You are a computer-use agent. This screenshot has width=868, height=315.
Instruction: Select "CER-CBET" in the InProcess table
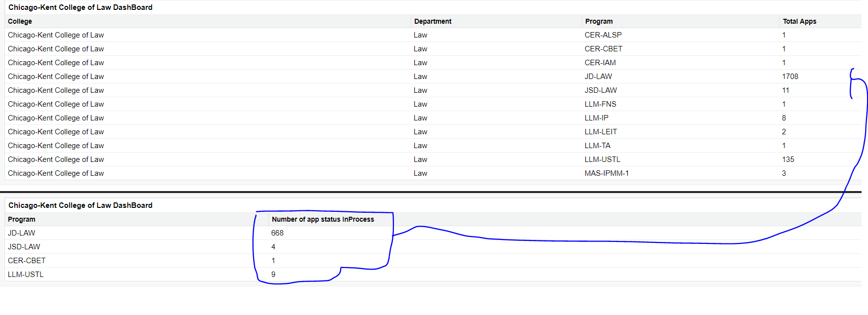tap(27, 261)
